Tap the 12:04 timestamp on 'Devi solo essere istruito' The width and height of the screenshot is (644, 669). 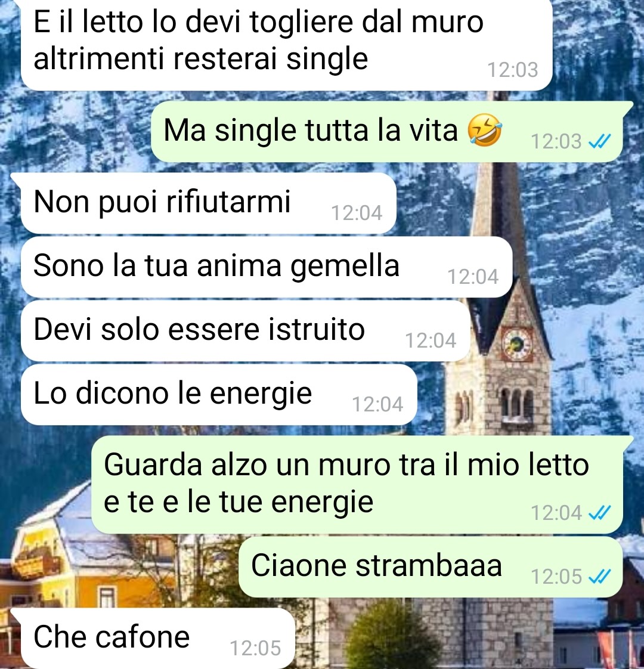[431, 340]
